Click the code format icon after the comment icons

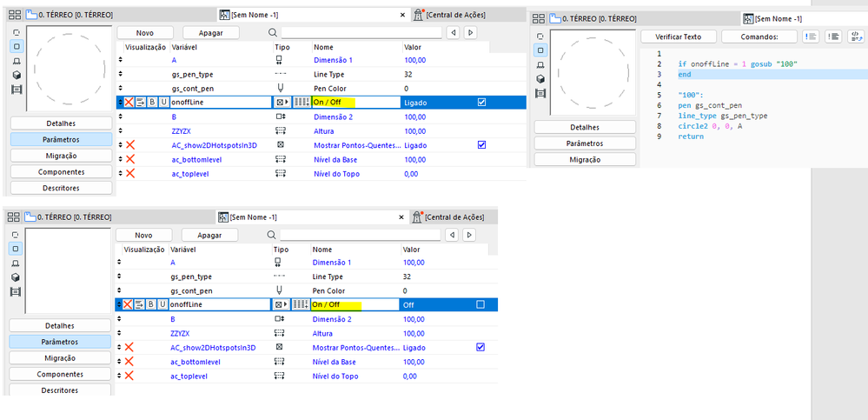pyautogui.click(x=855, y=37)
